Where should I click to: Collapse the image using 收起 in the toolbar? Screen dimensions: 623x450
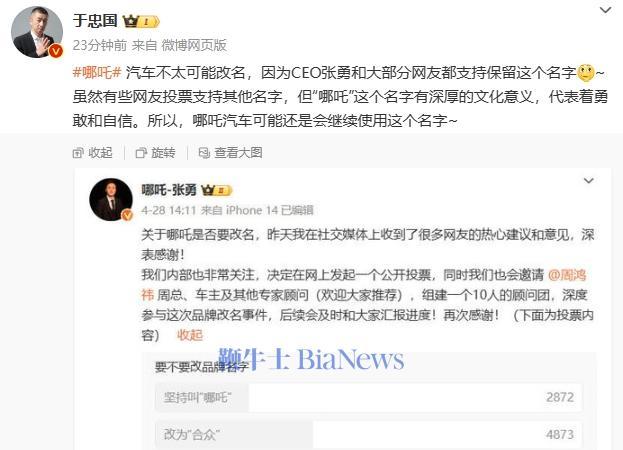(93, 153)
